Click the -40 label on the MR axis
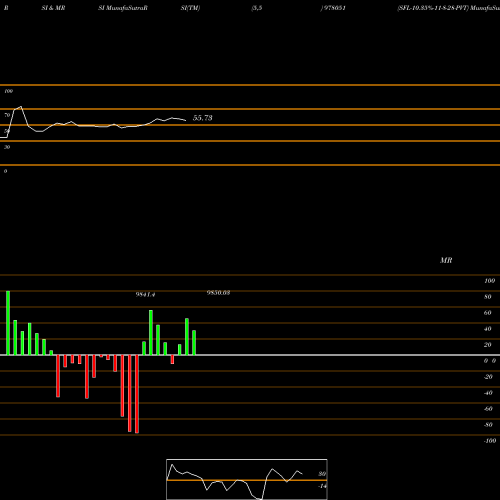This screenshot has height=500, width=500. pos(488,393)
